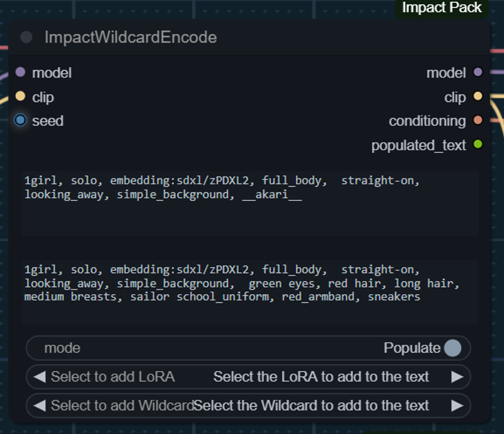
Task: Click the mode label in toggle row
Action: (x=62, y=348)
